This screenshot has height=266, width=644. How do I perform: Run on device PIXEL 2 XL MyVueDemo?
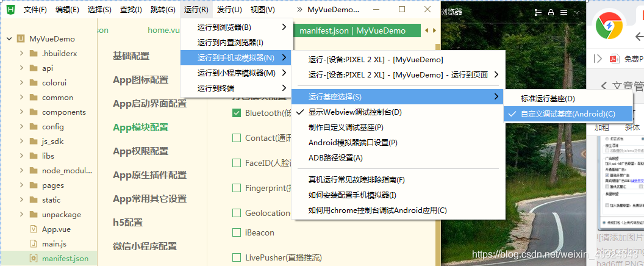coord(398,60)
